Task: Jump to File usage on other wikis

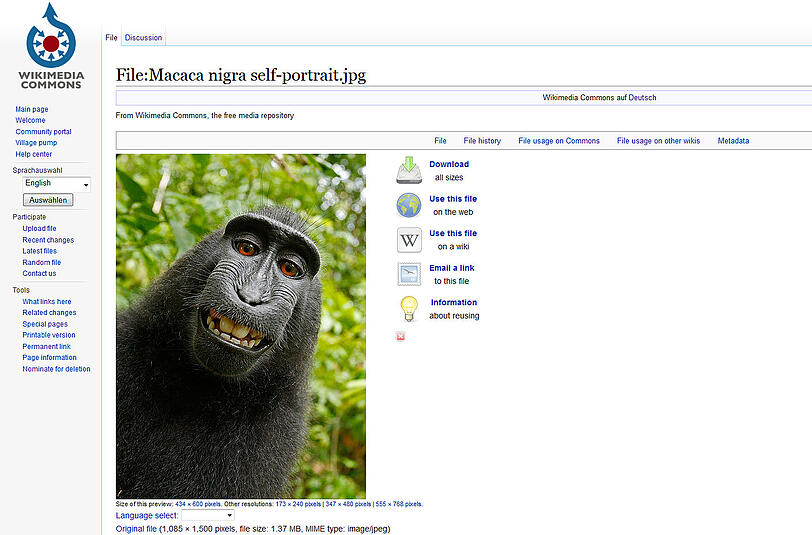Action: [x=658, y=140]
